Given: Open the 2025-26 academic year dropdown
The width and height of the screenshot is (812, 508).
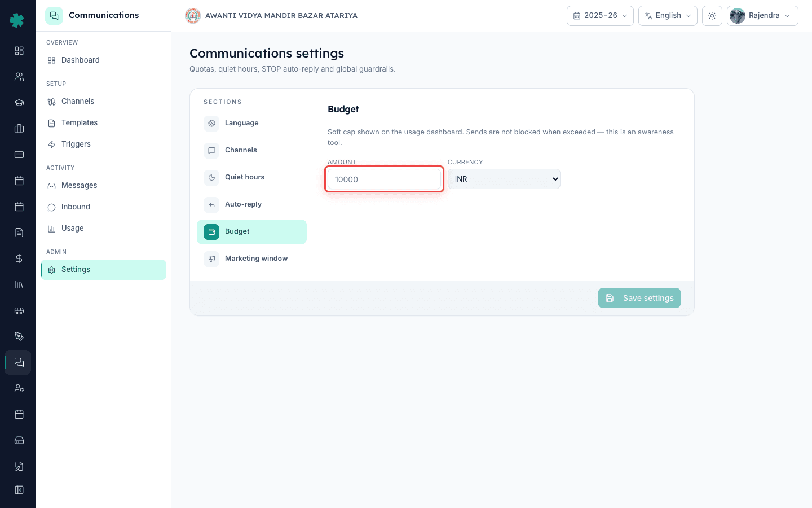Looking at the screenshot, I should click(600, 16).
